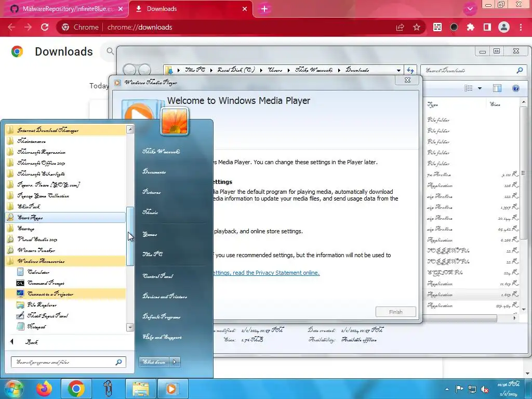532x399 pixels.
Task: Open Chrome profile avatar
Action: click(504, 27)
